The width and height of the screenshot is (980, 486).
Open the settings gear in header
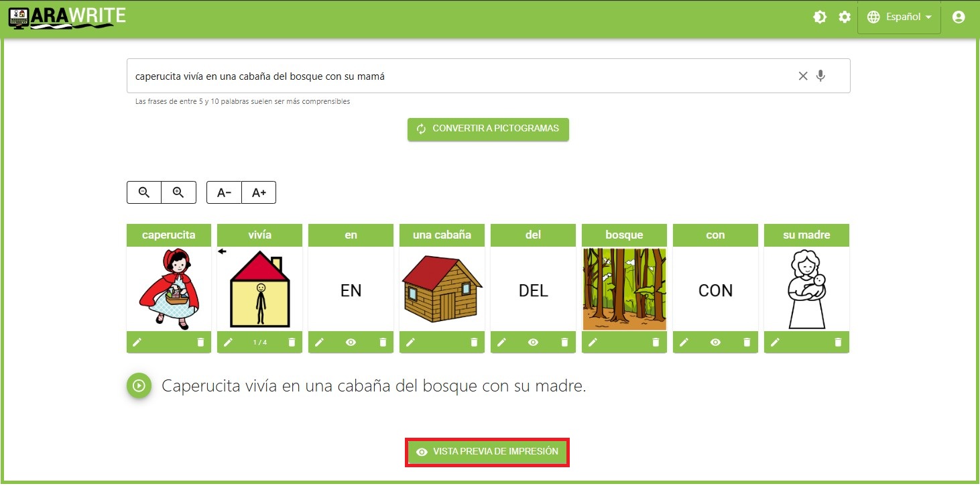pyautogui.click(x=845, y=17)
